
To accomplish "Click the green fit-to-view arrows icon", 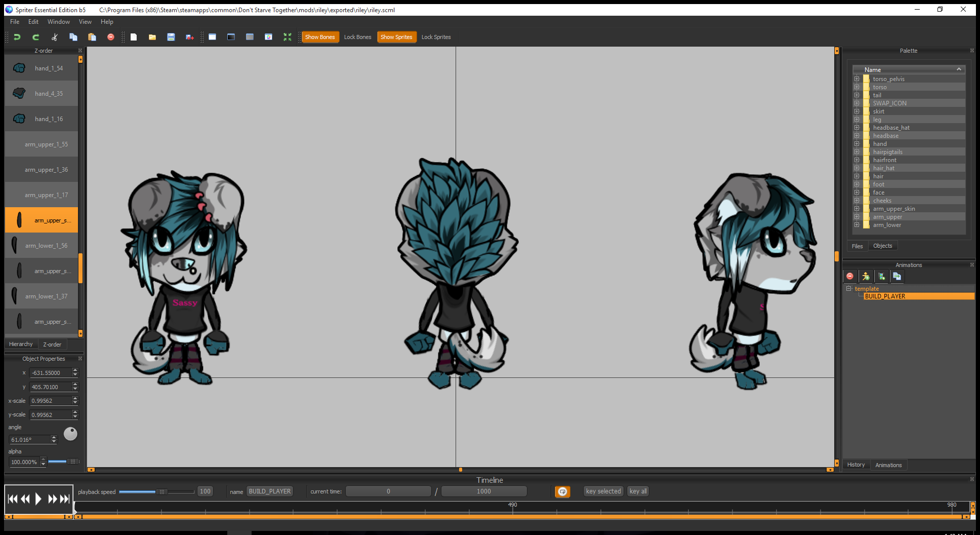I will (288, 37).
